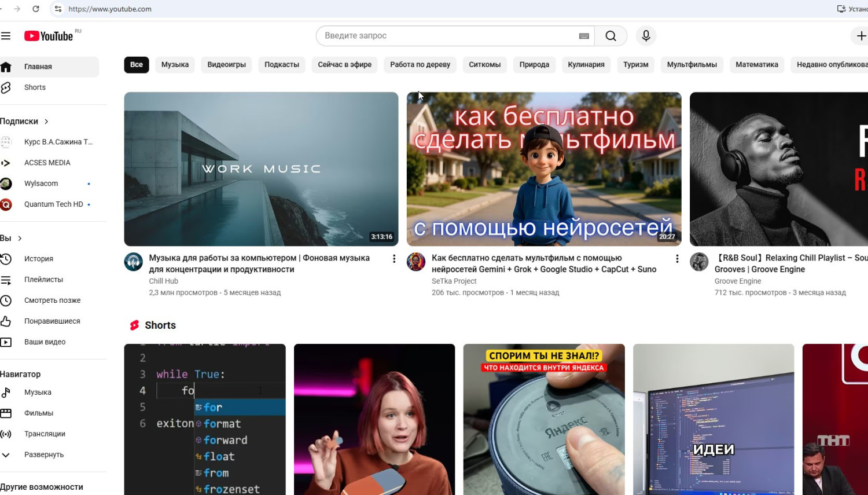Expand the Подписки section chevron

tap(46, 122)
